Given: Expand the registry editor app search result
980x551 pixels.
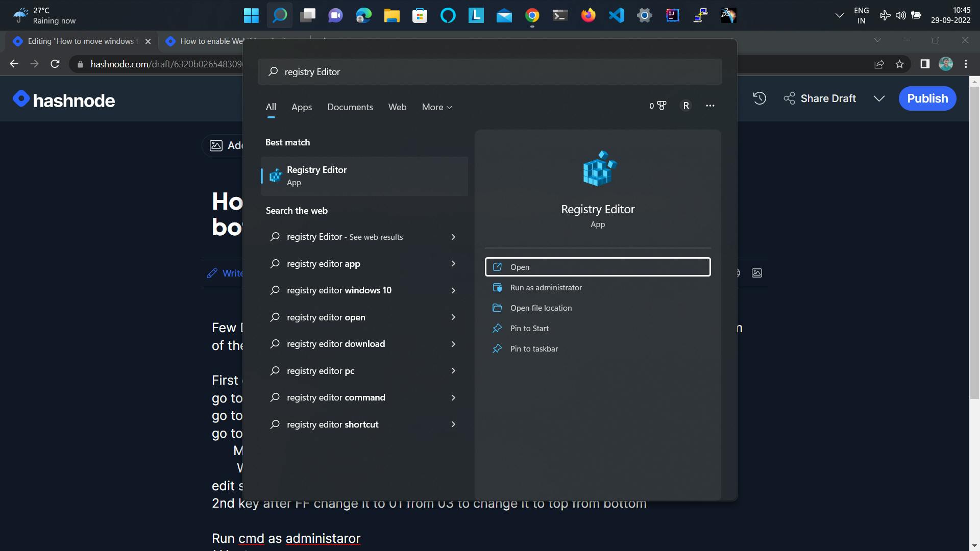Looking at the screenshot, I should (454, 264).
